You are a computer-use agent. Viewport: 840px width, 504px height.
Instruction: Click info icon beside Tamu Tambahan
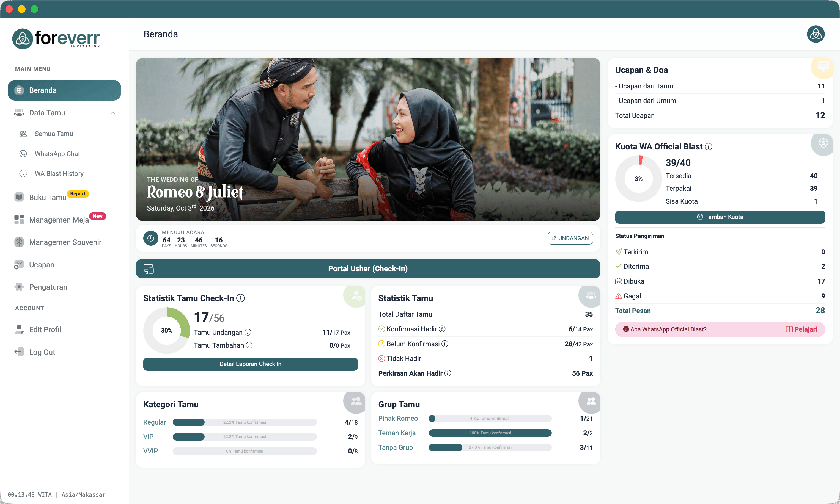(249, 345)
